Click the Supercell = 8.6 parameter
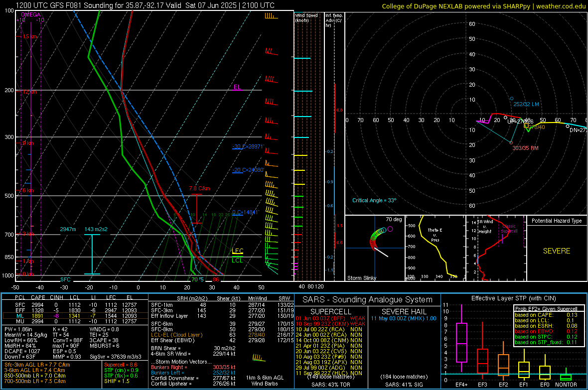The height and width of the screenshot is (390, 588). coord(121,365)
